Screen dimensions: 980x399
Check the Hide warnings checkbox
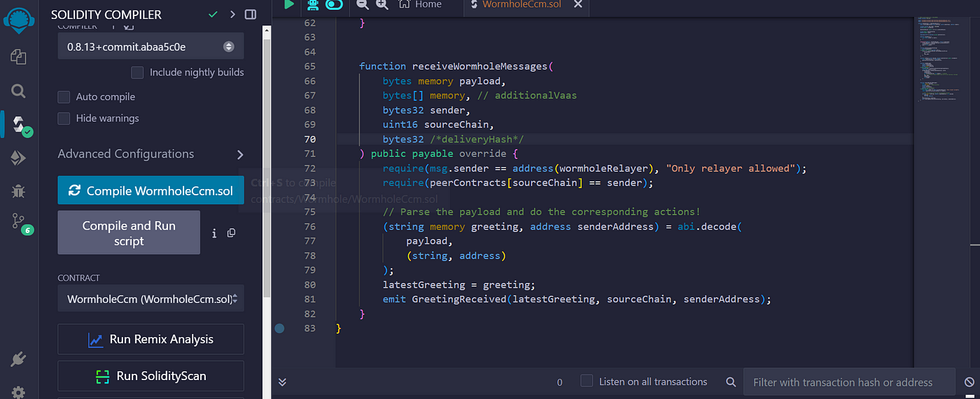[64, 118]
